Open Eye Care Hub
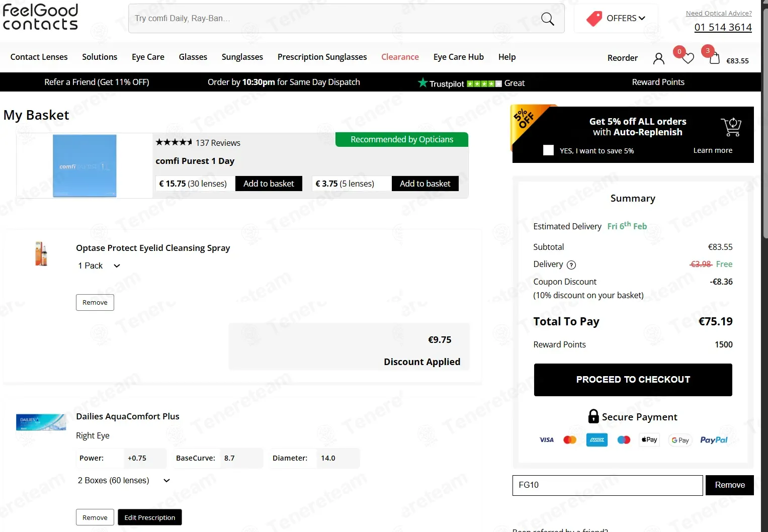This screenshot has height=532, width=768. [459, 57]
